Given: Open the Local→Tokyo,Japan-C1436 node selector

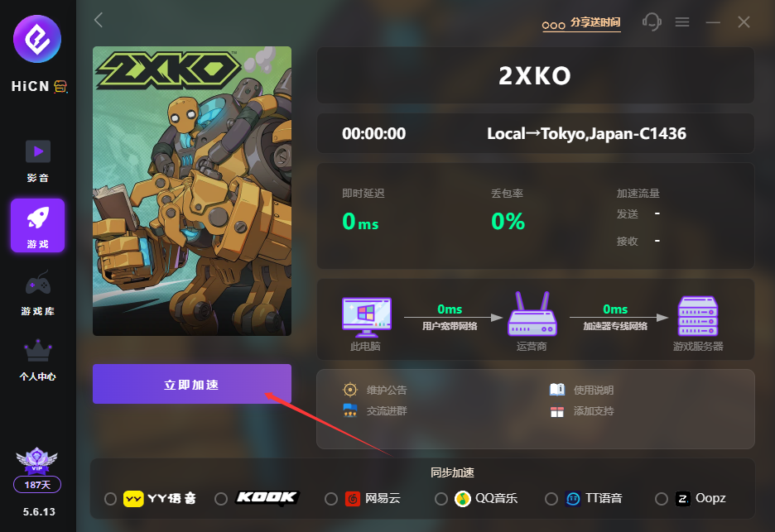Looking at the screenshot, I should tap(586, 133).
